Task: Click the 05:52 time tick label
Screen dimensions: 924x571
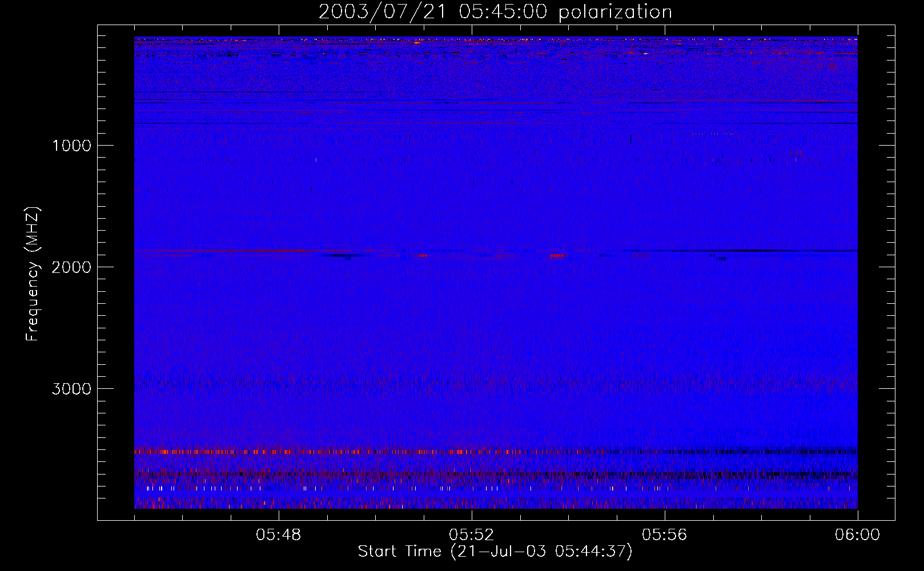Action: point(472,535)
